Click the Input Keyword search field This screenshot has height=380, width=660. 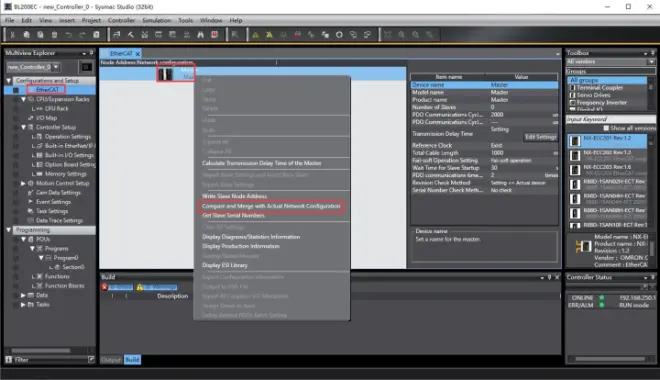[x=610, y=119]
